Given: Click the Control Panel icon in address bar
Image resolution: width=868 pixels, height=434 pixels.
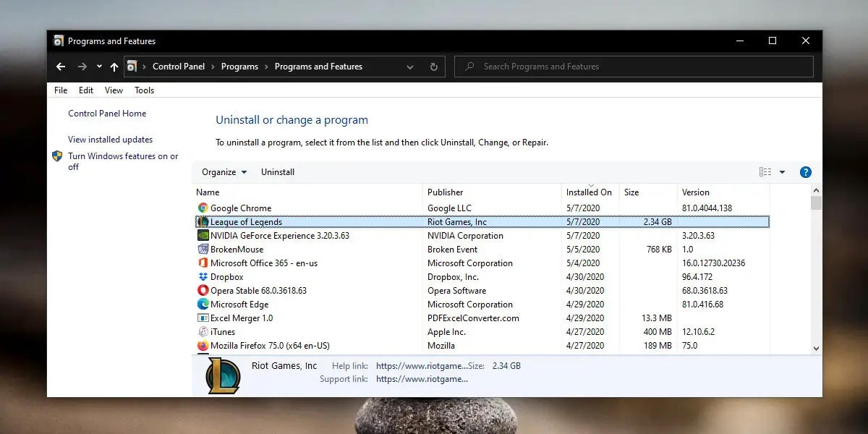Looking at the screenshot, I should tap(132, 67).
